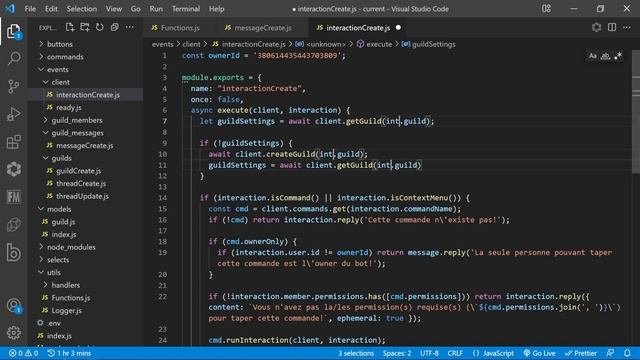Click Prettier in status bar
The width and height of the screenshot is (640, 360).
pos(581,353)
